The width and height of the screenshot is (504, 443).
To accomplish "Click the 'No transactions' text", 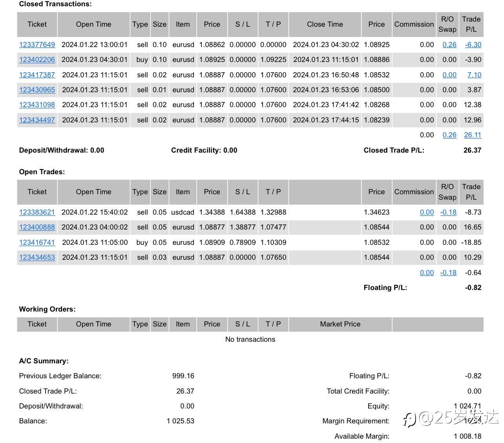I will point(250,339).
